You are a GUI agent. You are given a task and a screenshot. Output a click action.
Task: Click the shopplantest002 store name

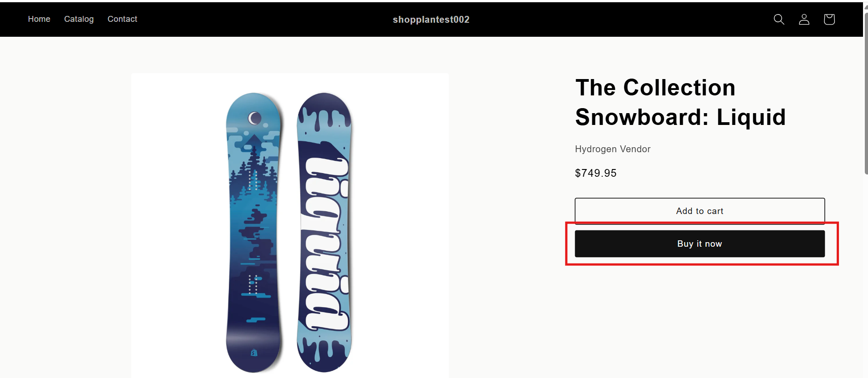(431, 20)
